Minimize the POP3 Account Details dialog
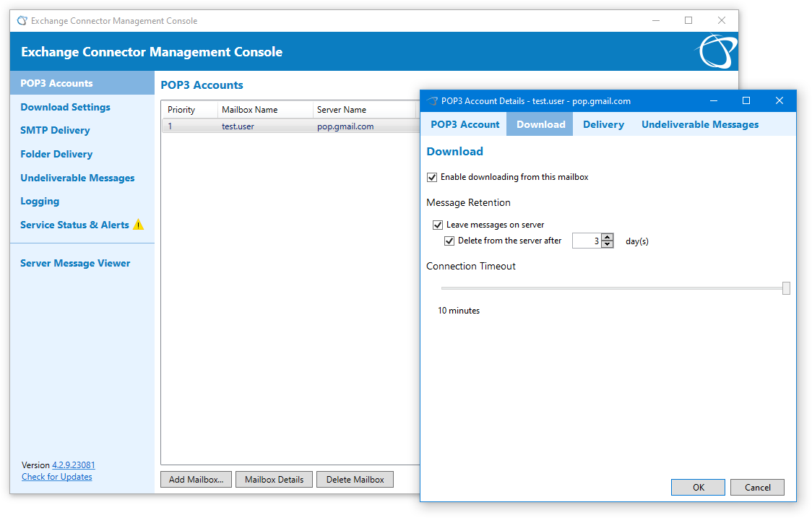Screen dimensions: 812x518 pyautogui.click(x=714, y=100)
